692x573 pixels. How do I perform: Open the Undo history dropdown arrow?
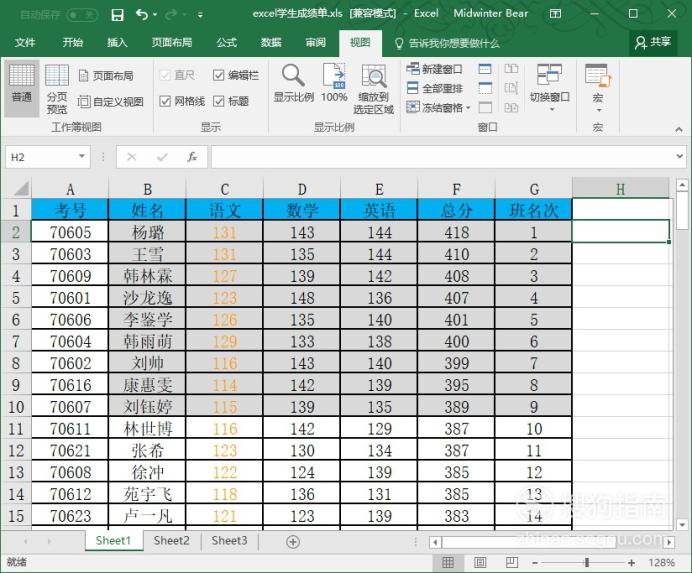tap(155, 15)
